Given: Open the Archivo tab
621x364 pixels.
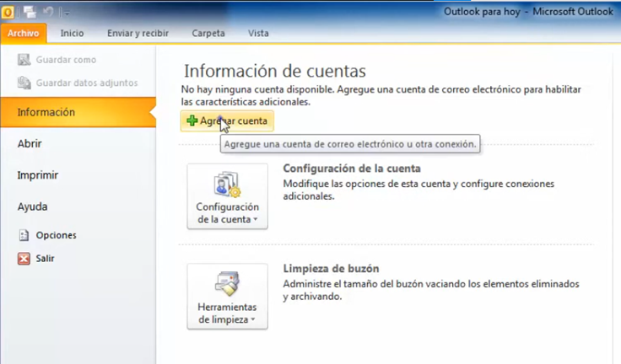Looking at the screenshot, I should pyautogui.click(x=24, y=33).
